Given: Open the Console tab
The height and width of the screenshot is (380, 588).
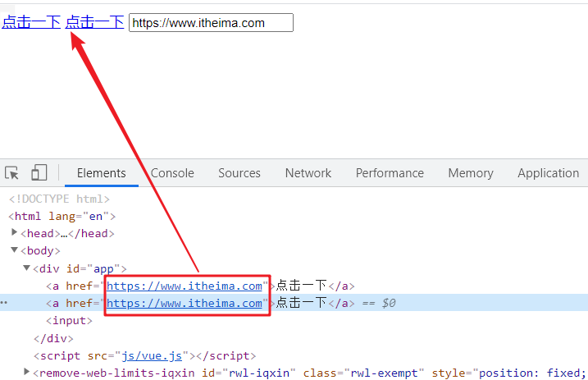Looking at the screenshot, I should coord(172,173).
